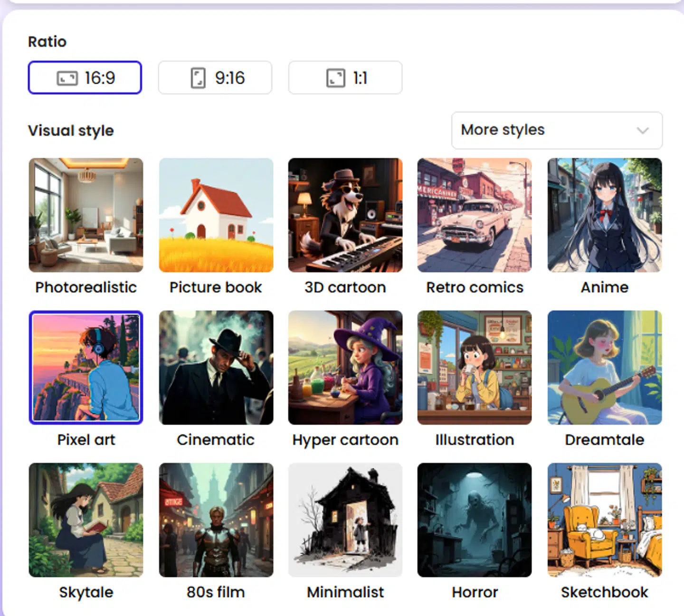Image resolution: width=684 pixels, height=616 pixels.
Task: Pick the Sketchbook yellow armchair thumbnail
Action: [605, 520]
